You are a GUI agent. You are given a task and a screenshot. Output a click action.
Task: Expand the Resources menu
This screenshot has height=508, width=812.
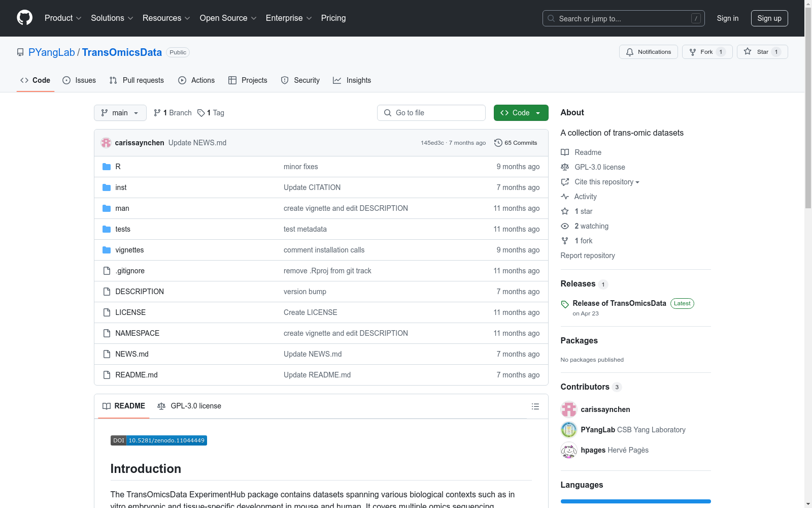coord(166,18)
